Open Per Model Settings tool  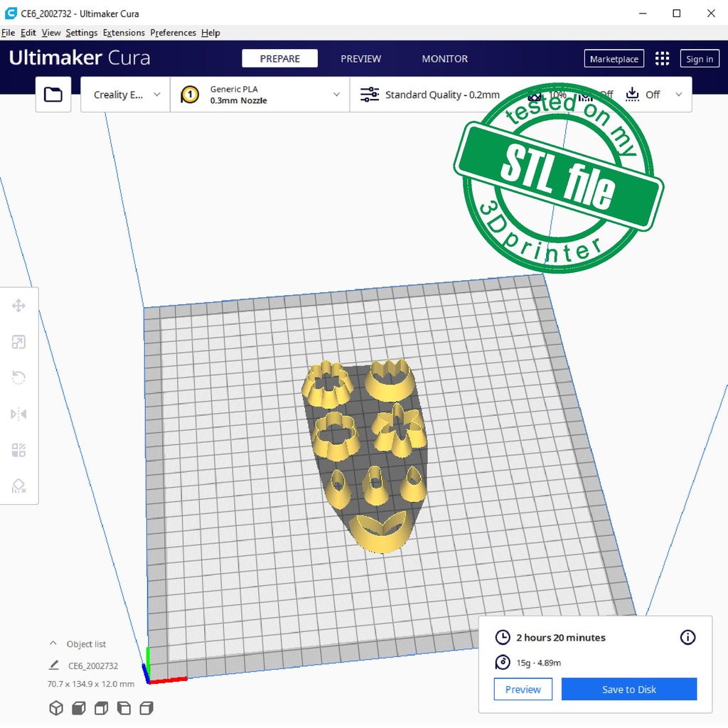point(18,450)
